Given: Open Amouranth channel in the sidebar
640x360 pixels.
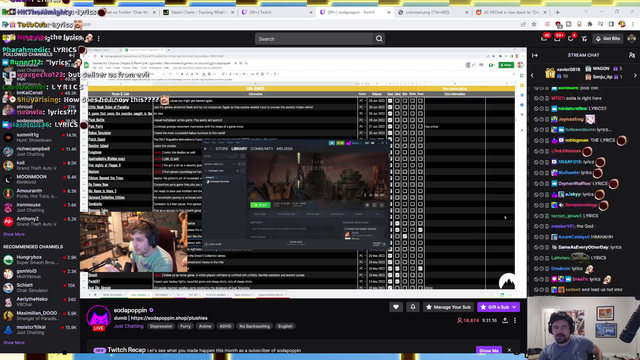Looking at the screenshot, I should coord(40,193).
